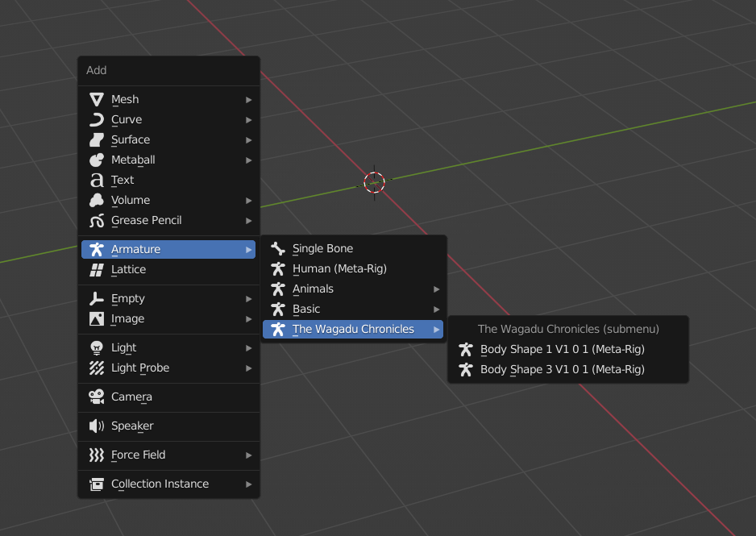The image size is (756, 536).
Task: Open the Collection Instance submenu arrow
Action: coord(249,484)
